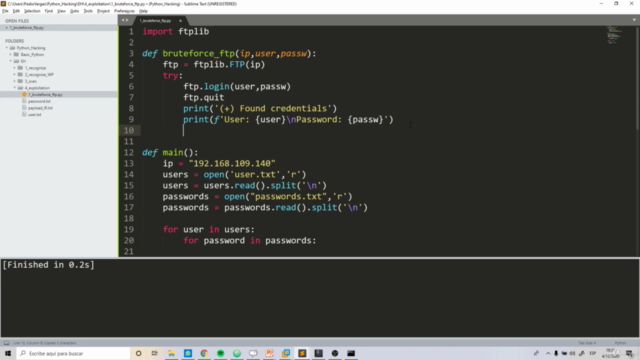The height and width of the screenshot is (360, 640).
Task: Open the Project menu
Action: point(103,11)
